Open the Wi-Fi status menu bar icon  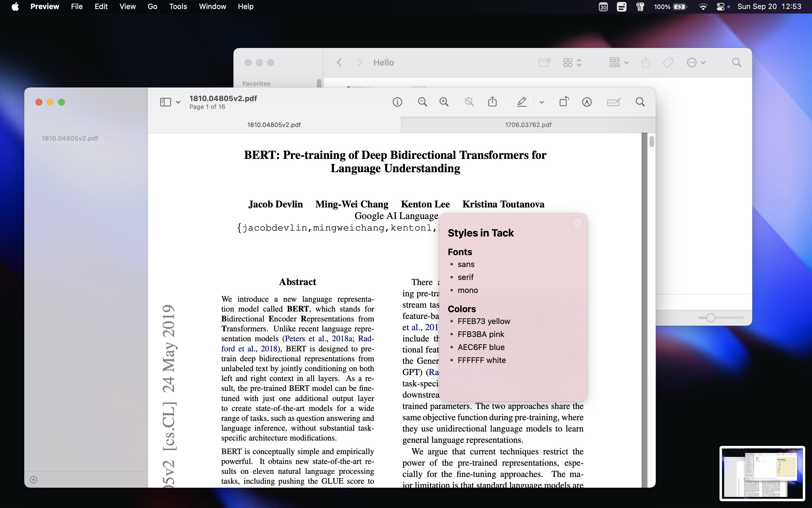pos(703,7)
